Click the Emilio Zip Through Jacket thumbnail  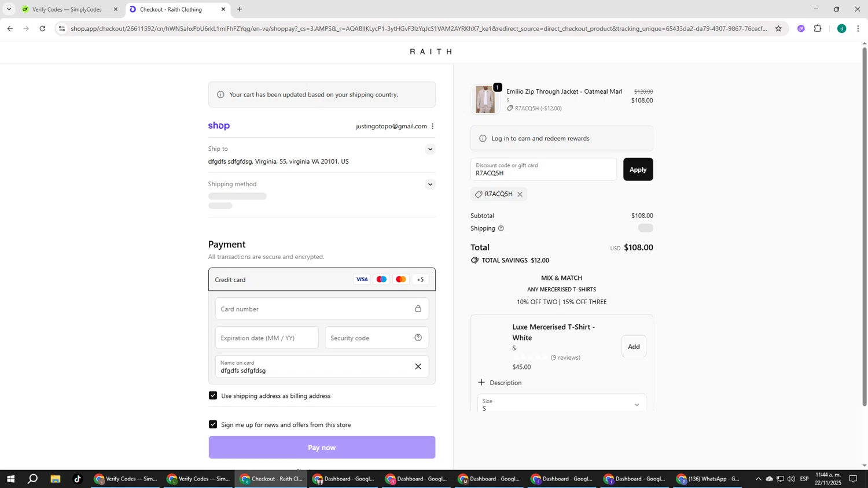(x=486, y=99)
